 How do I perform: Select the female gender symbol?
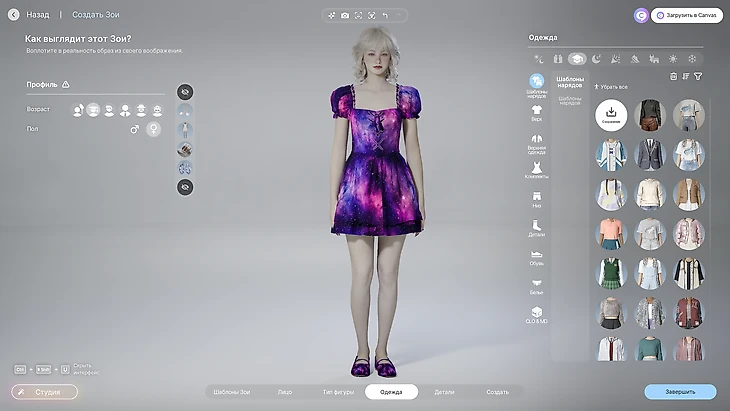point(154,129)
